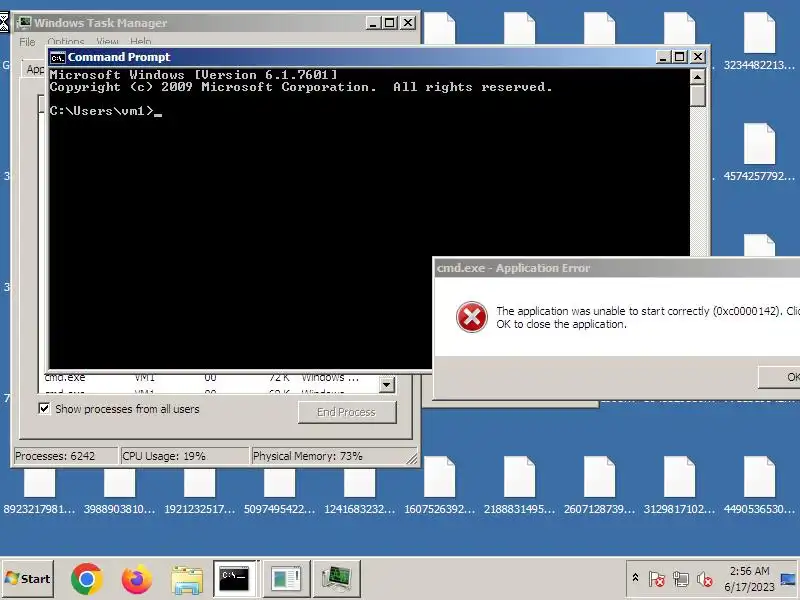800x600 pixels.
Task: Click the Show Desktop tray monitor icon
Action: coord(788,579)
